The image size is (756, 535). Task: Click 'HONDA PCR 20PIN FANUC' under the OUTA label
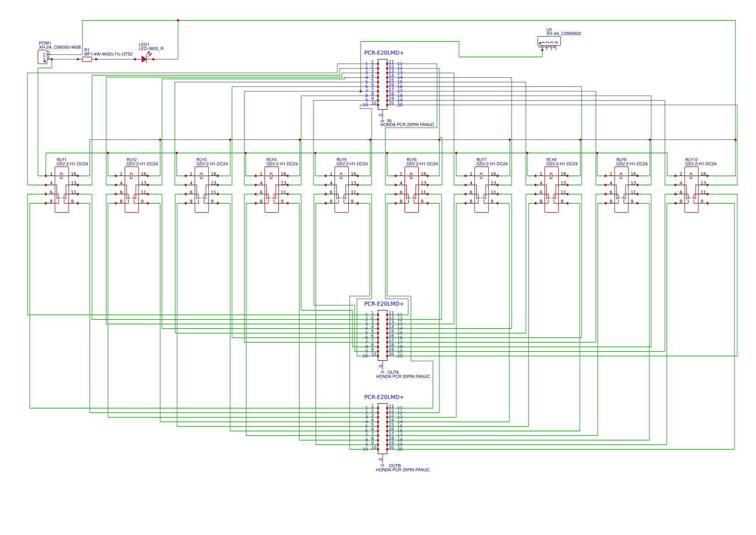point(403,376)
